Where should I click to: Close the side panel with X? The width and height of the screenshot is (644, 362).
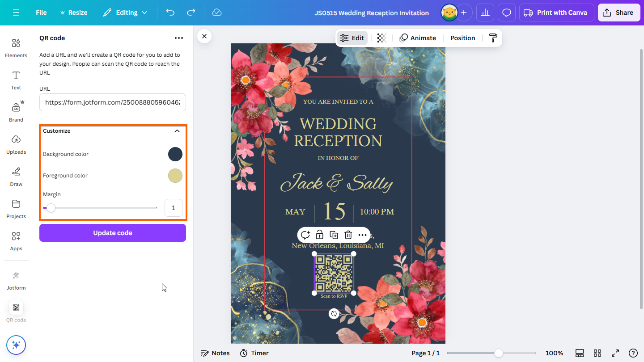204,36
